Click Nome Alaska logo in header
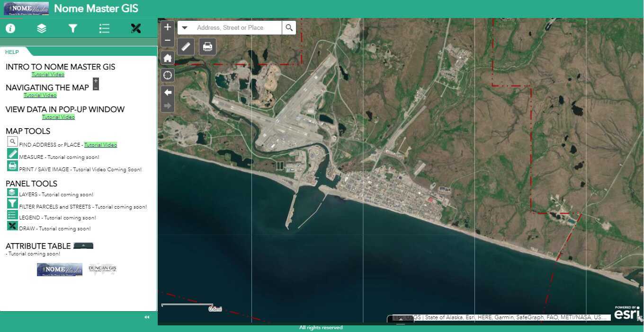The width and height of the screenshot is (644, 332). (x=26, y=9)
